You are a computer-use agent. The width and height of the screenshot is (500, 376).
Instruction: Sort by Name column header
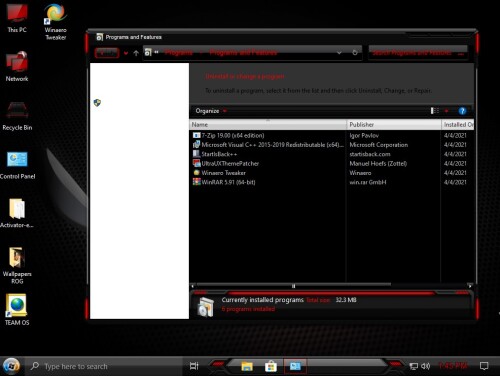(x=268, y=124)
